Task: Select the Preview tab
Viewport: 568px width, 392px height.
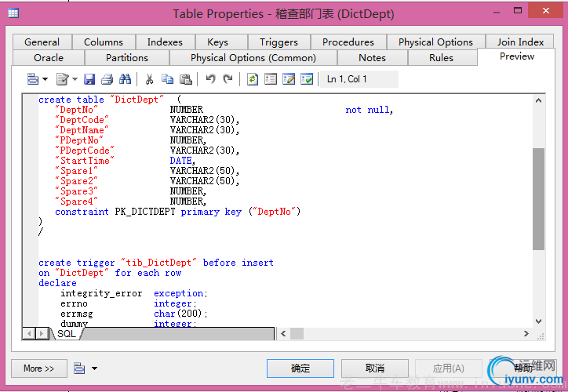Action: [x=516, y=56]
